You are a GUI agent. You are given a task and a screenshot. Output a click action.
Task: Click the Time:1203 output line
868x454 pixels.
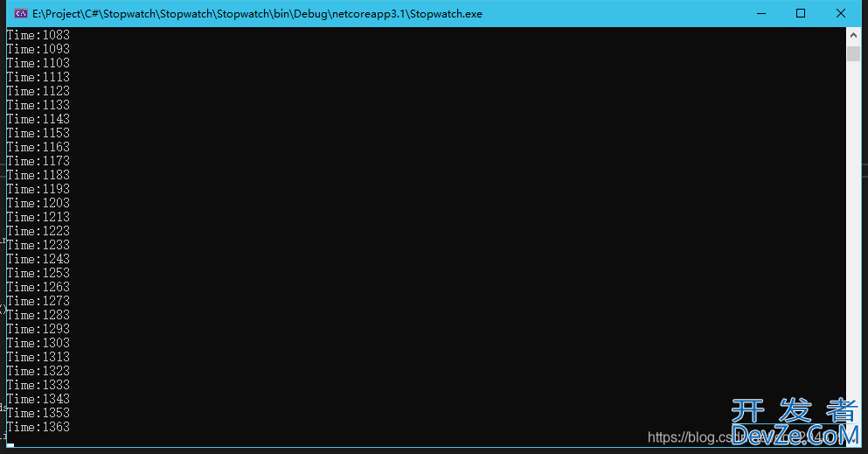[x=38, y=203]
